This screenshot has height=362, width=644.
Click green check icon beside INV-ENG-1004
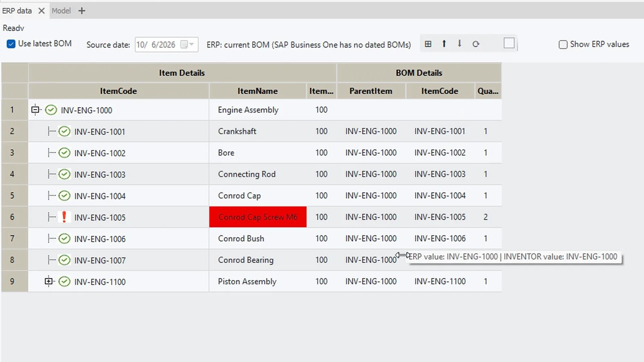[x=64, y=196]
